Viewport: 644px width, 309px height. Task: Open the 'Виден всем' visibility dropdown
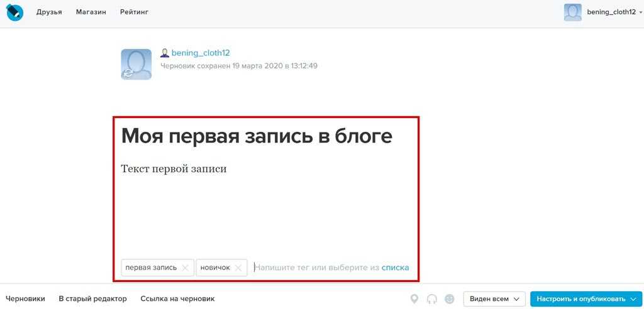click(494, 299)
